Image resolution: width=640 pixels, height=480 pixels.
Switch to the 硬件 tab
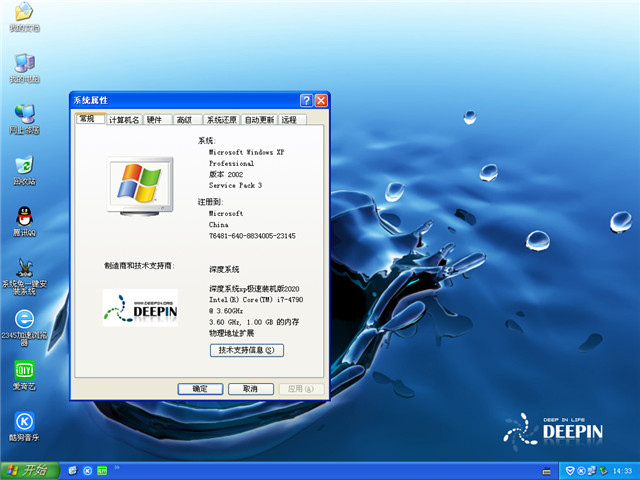coord(157,120)
